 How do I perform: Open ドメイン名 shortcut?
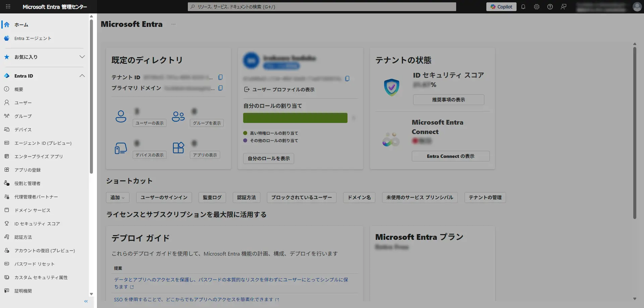(x=359, y=197)
